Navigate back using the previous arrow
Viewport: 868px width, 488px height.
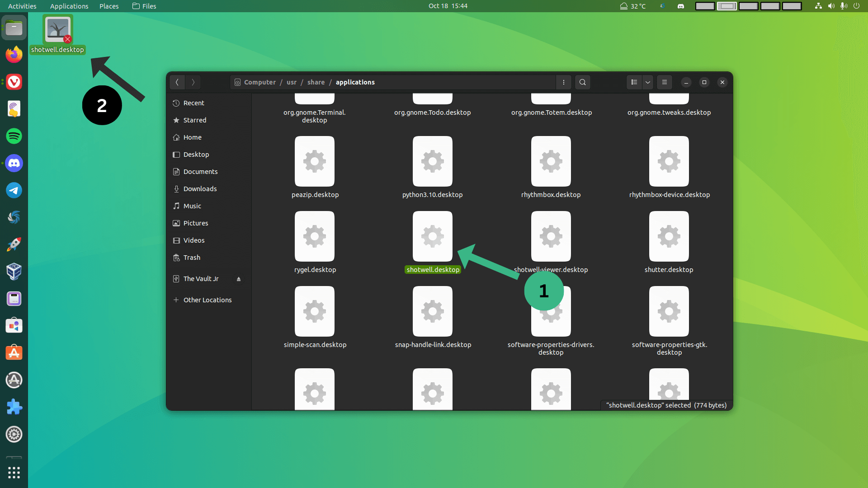177,82
